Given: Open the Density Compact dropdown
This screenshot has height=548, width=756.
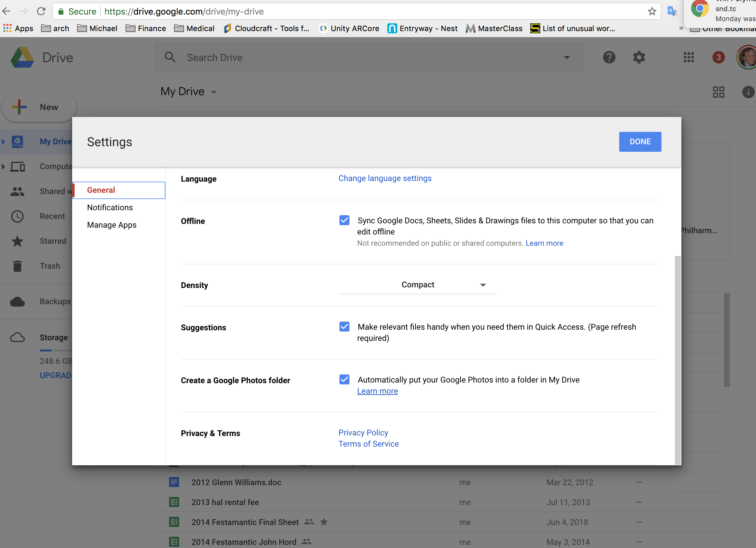Looking at the screenshot, I should [418, 285].
